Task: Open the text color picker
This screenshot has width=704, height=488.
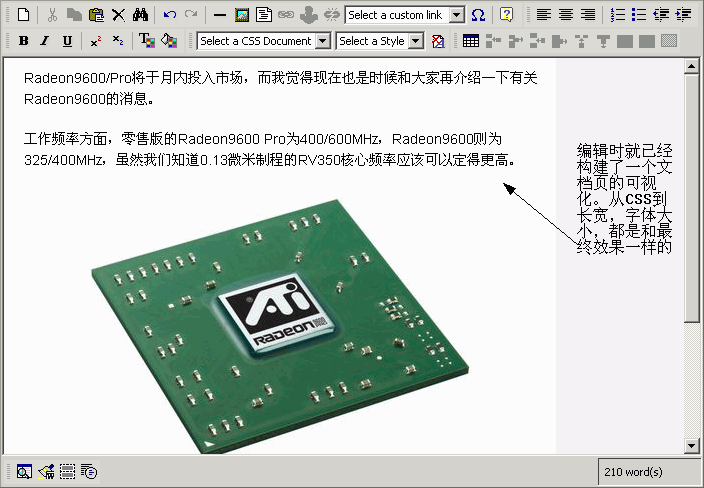Action: tap(147, 41)
